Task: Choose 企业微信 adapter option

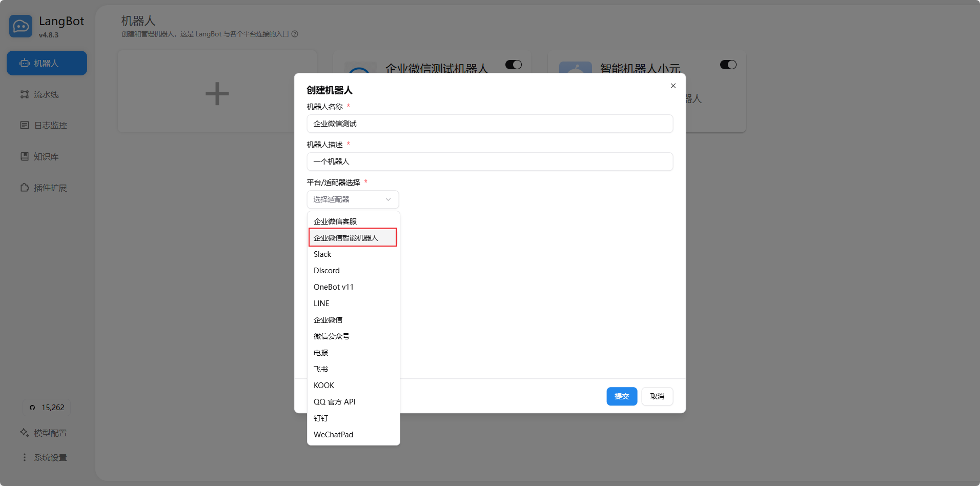Action: (x=353, y=320)
